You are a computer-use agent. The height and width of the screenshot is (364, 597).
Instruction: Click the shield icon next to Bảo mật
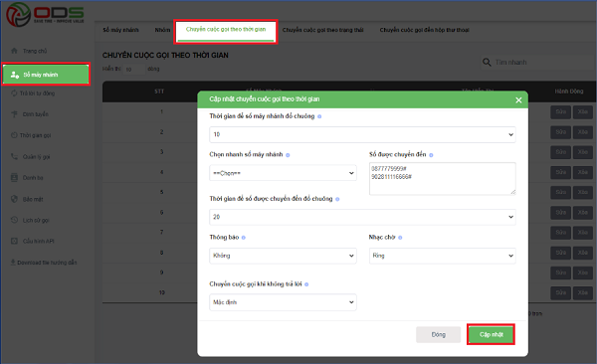pos(14,199)
